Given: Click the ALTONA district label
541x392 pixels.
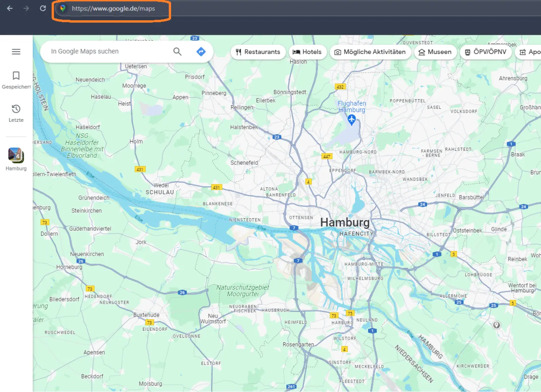Looking at the screenshot, I should tap(269, 189).
